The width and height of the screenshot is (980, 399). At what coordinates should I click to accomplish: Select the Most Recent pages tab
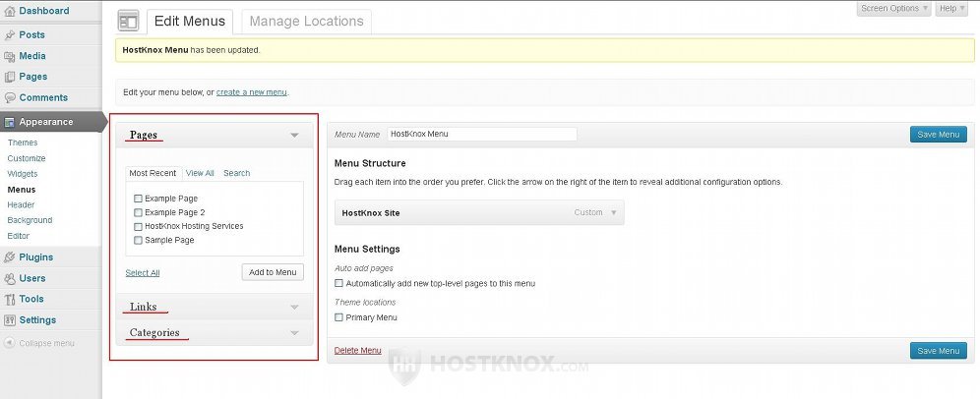(153, 173)
